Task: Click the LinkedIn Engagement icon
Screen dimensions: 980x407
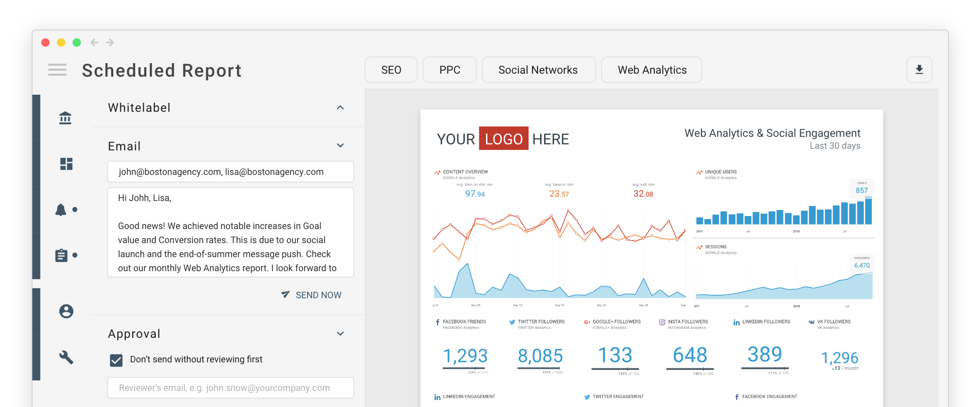Action: coord(437,397)
